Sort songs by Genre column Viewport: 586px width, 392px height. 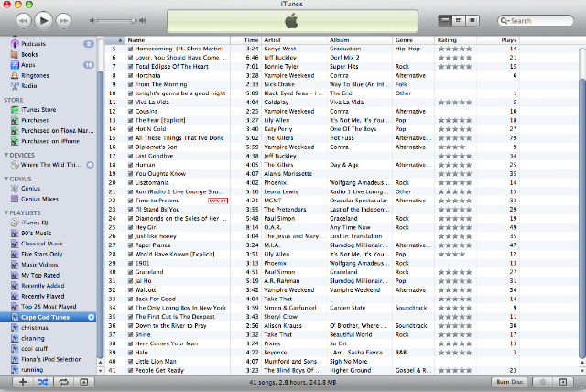[413, 40]
